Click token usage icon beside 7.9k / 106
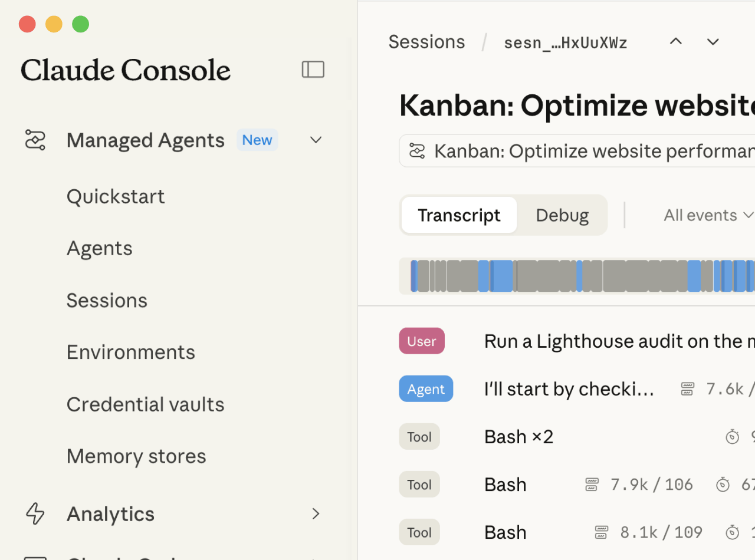This screenshot has height=560, width=755. (x=592, y=485)
